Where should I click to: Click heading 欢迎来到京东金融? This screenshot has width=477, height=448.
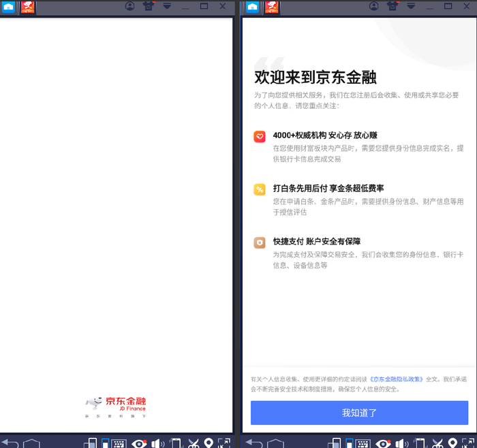tap(315, 77)
